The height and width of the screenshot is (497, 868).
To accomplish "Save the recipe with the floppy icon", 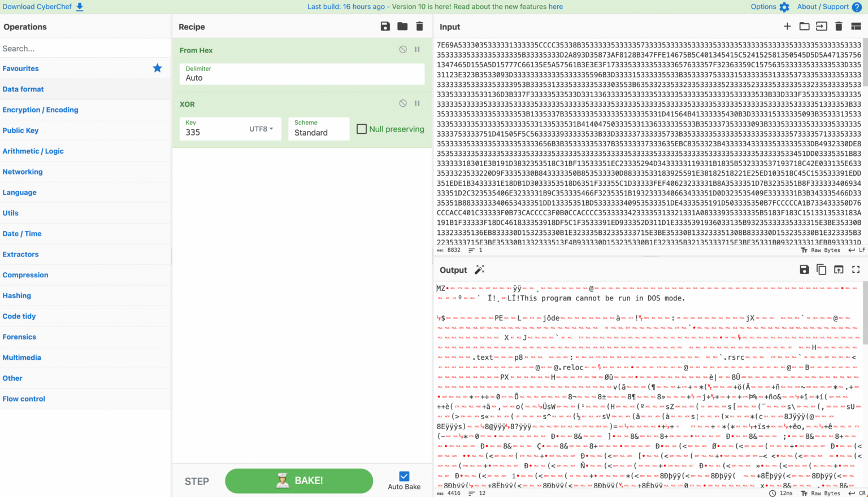I will click(385, 27).
